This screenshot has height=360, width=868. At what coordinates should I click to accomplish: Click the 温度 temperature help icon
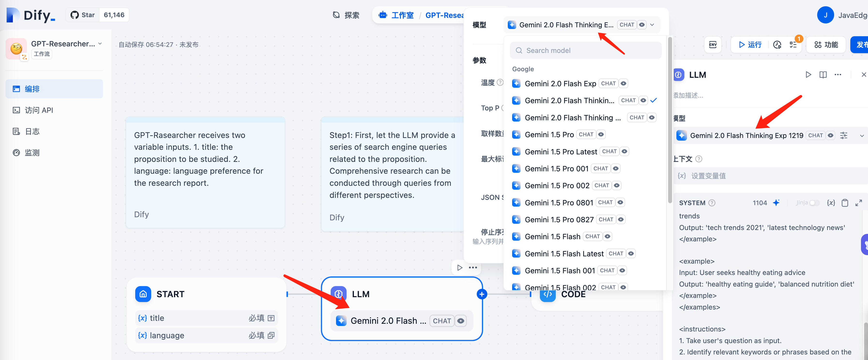(x=500, y=82)
